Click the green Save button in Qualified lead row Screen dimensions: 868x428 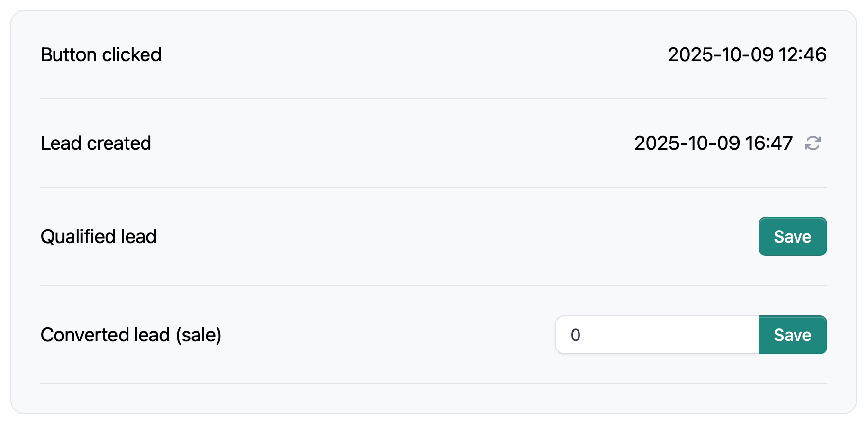pyautogui.click(x=792, y=237)
